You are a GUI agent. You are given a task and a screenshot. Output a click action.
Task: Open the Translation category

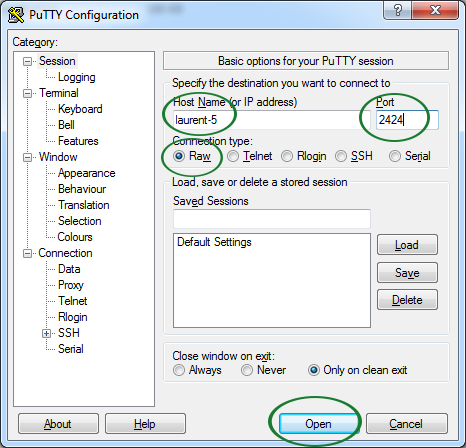(84, 205)
